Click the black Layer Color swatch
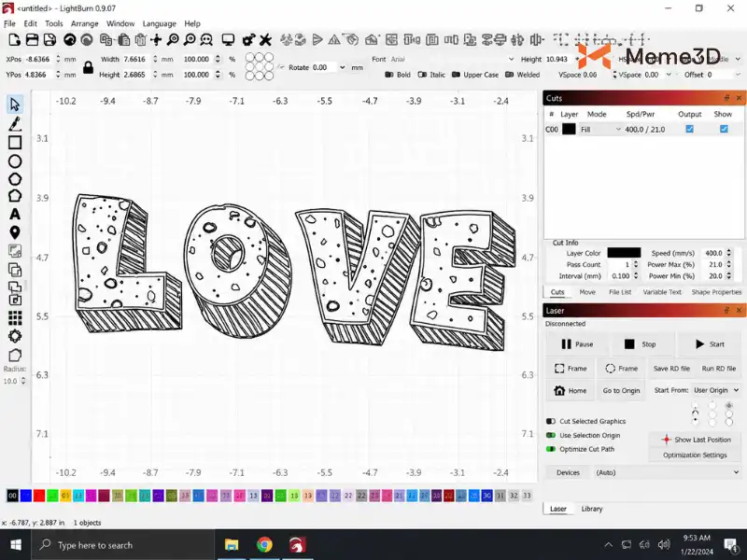 point(624,253)
